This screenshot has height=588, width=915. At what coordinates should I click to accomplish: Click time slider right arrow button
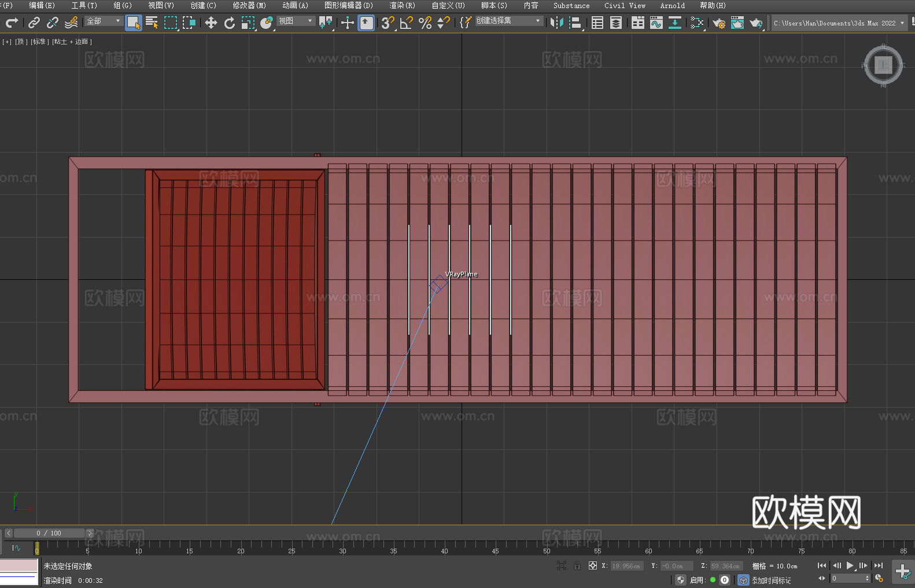click(x=90, y=533)
